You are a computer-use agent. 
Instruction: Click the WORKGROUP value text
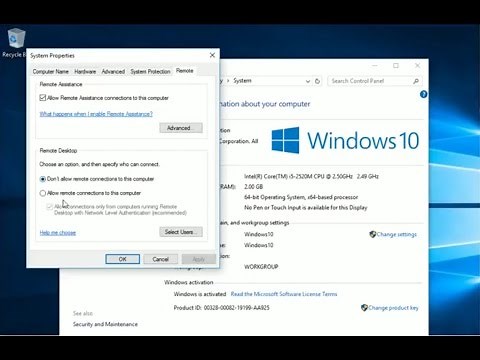click(x=261, y=267)
